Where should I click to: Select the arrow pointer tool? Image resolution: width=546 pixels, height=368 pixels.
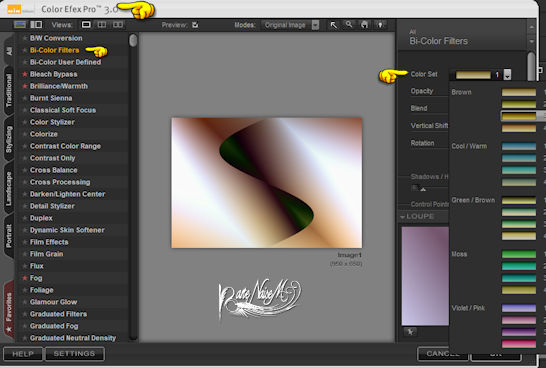(334, 25)
